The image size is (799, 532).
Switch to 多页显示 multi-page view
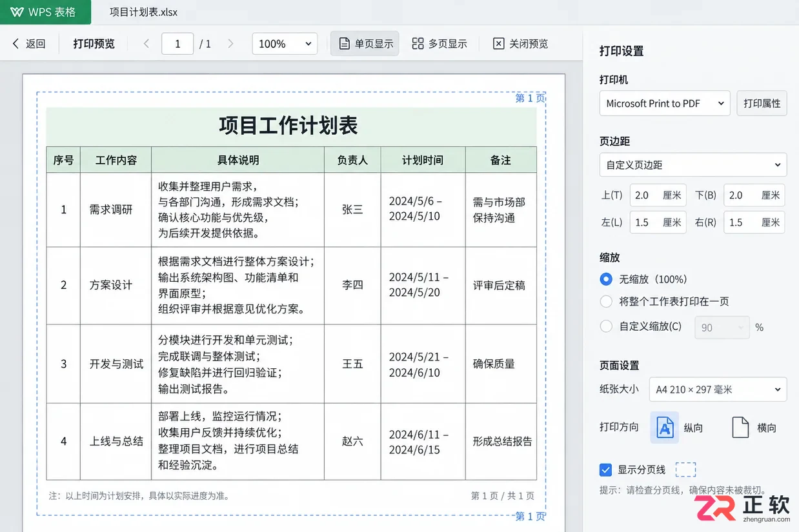pos(440,44)
